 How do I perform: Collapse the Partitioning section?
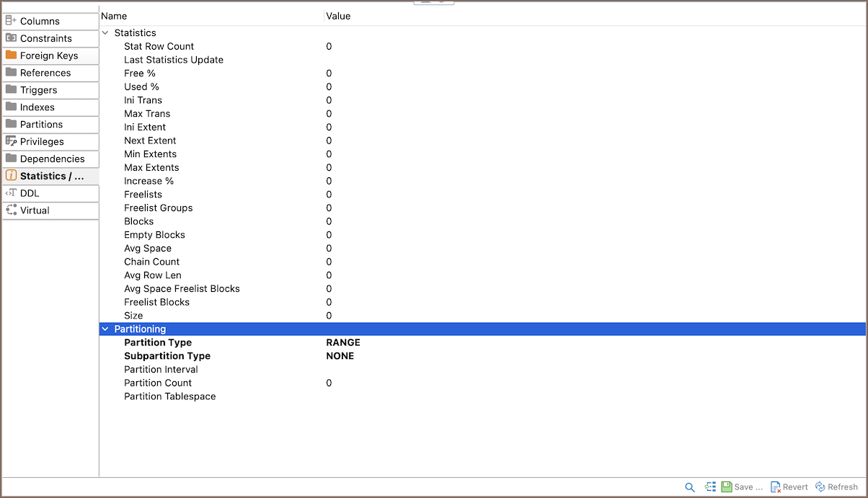[x=106, y=329]
